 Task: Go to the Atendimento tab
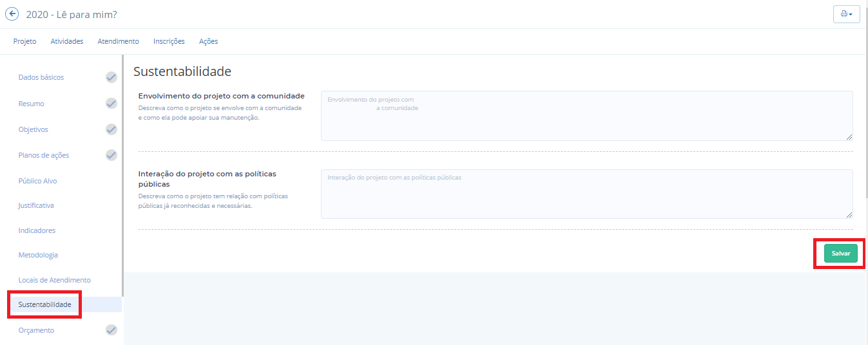click(118, 41)
